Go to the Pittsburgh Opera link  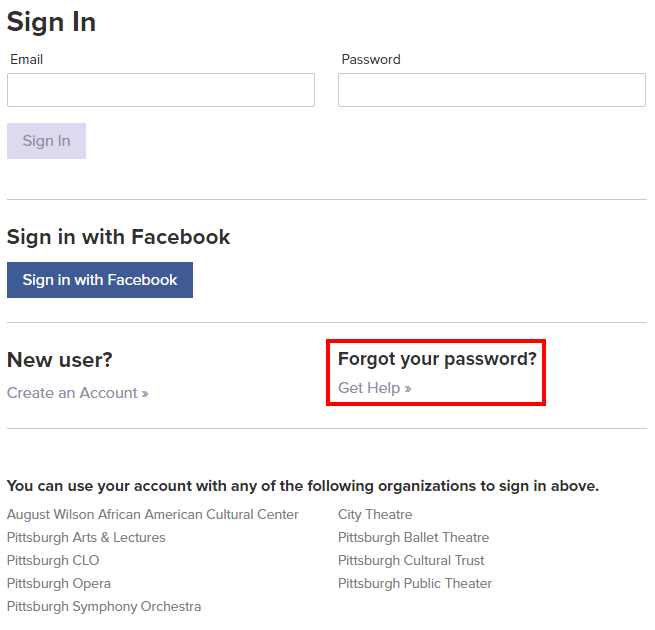[x=59, y=584]
